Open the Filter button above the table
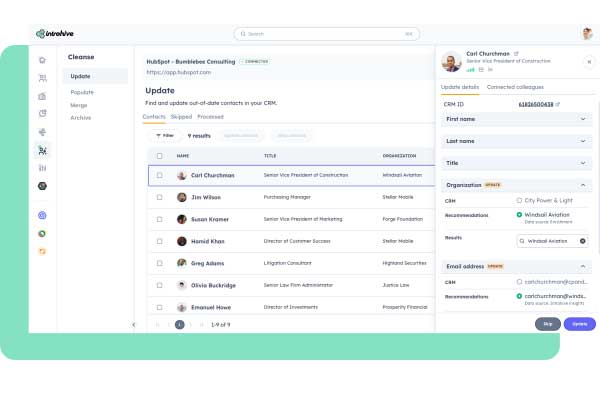Screen dimensions: 600x400 [165, 136]
